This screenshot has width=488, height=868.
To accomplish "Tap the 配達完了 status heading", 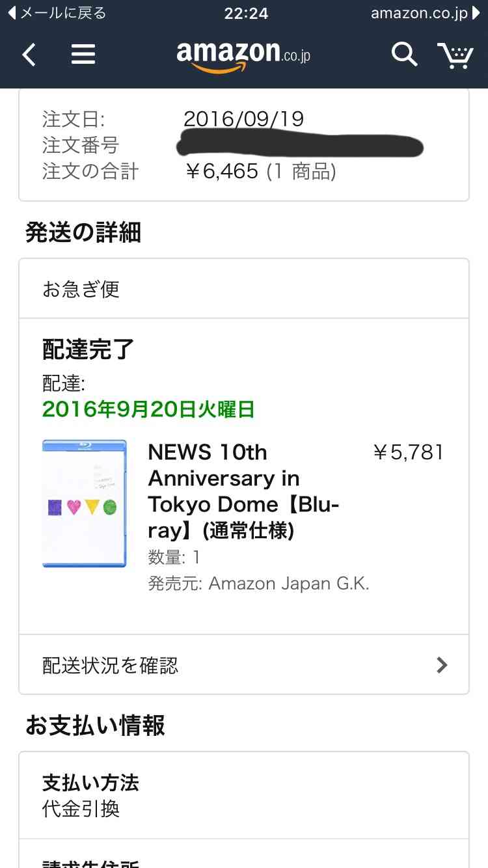I will [88, 350].
